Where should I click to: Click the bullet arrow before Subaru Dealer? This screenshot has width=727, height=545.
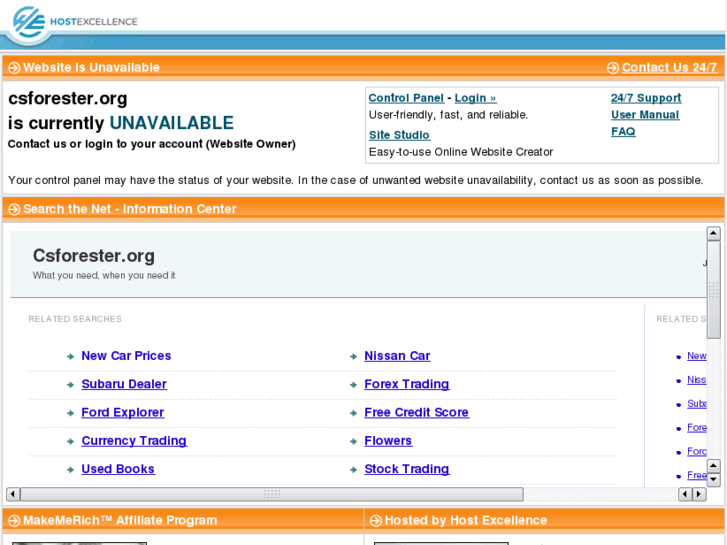pyautogui.click(x=70, y=385)
